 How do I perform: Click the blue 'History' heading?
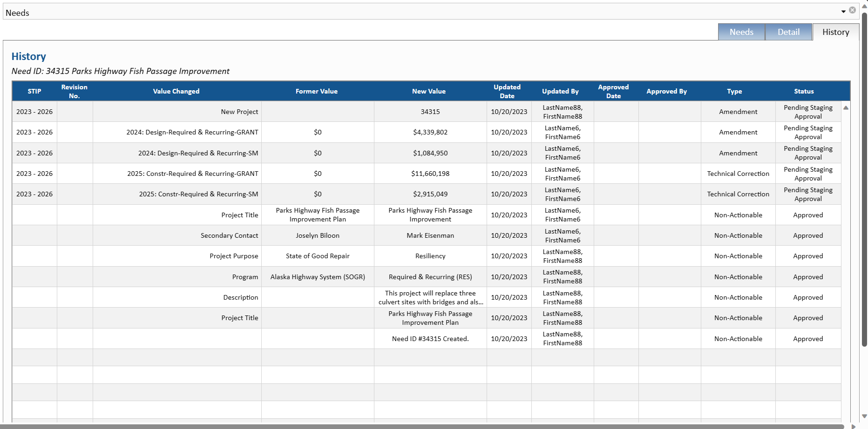coord(29,56)
